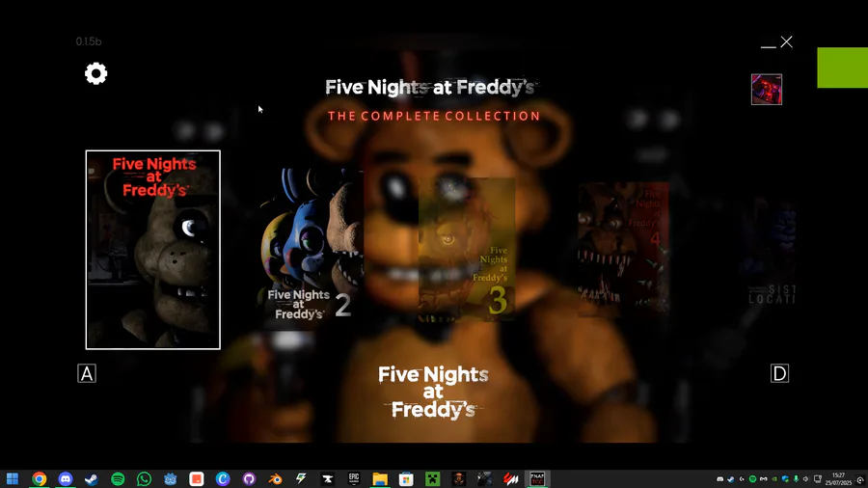Open WhatsApp from the taskbar
This screenshot has height=488, width=868.
pyautogui.click(x=144, y=478)
